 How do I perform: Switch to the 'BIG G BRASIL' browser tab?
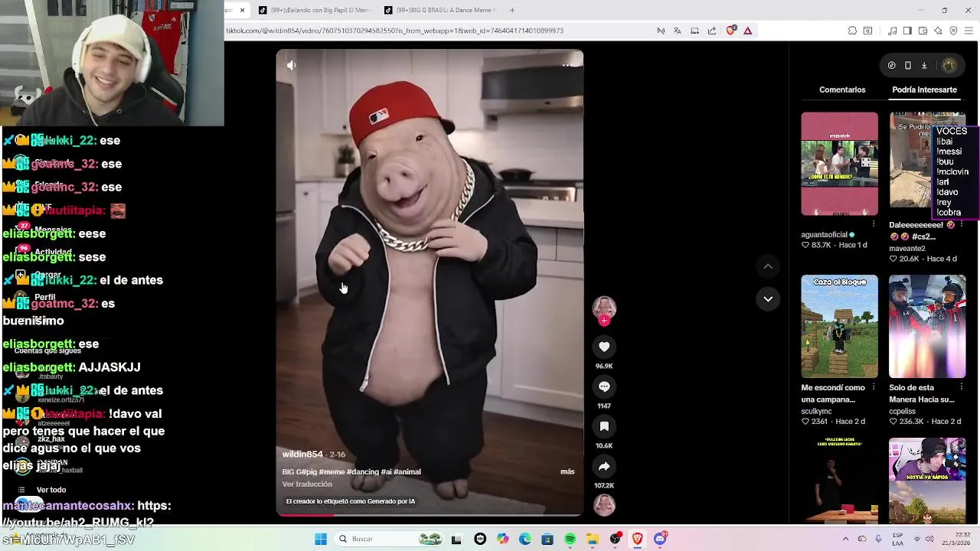[440, 10]
